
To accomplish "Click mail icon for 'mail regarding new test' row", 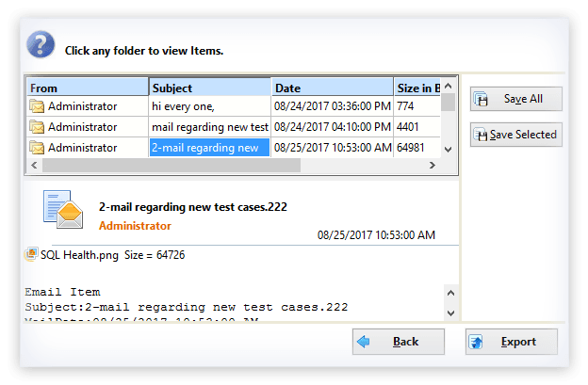I will click(37, 127).
